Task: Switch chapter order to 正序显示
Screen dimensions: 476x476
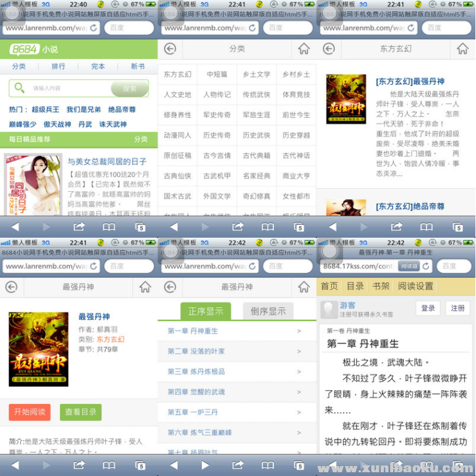Action: (x=205, y=311)
